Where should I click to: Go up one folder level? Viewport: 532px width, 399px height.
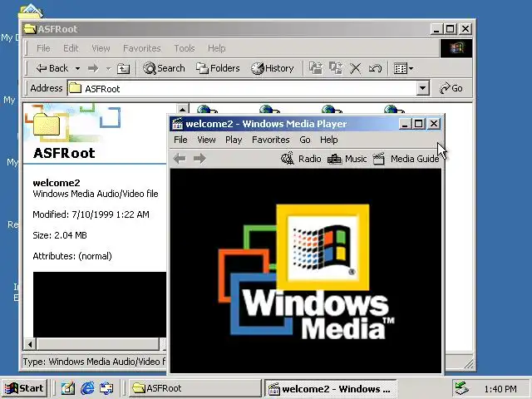point(123,68)
